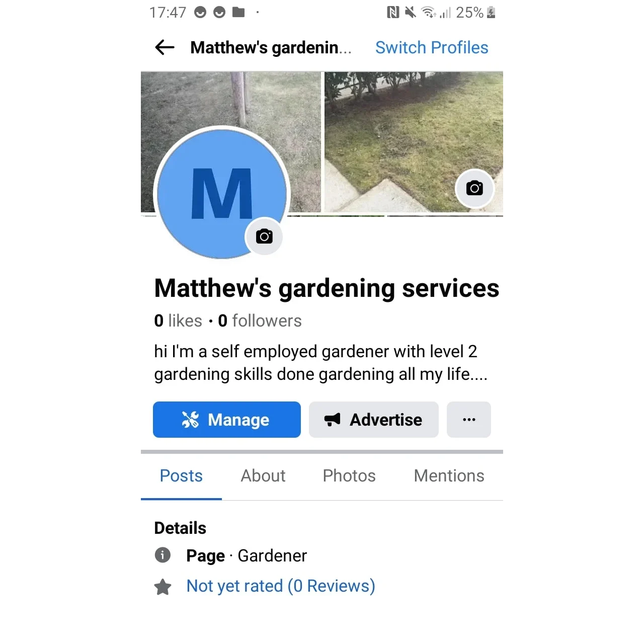Switch to the Photos tab
This screenshot has width=644, height=644.
tap(349, 475)
